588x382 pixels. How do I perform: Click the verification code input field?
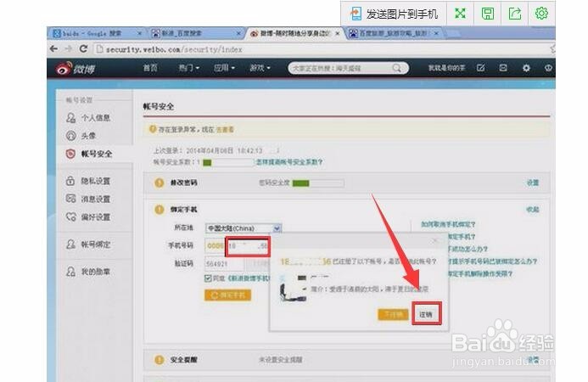coord(224,264)
